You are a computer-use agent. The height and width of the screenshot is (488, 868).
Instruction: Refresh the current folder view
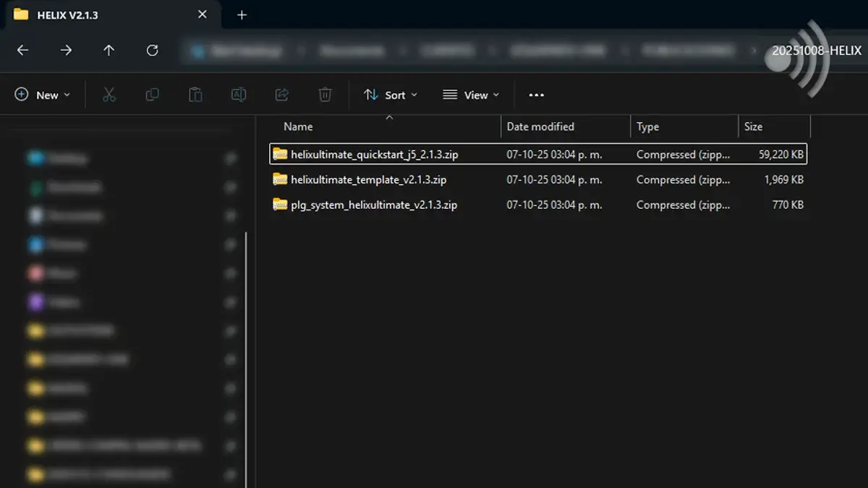pyautogui.click(x=152, y=51)
